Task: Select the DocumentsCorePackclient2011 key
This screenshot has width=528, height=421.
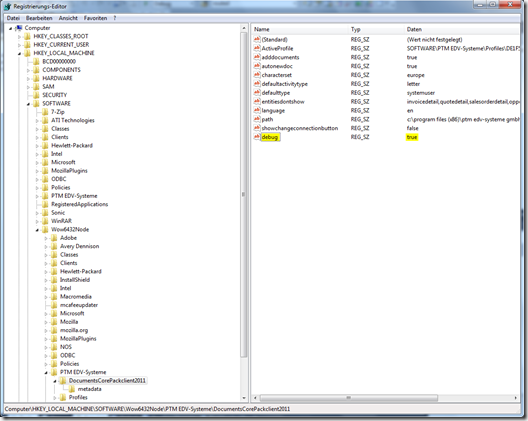Action: click(x=107, y=381)
